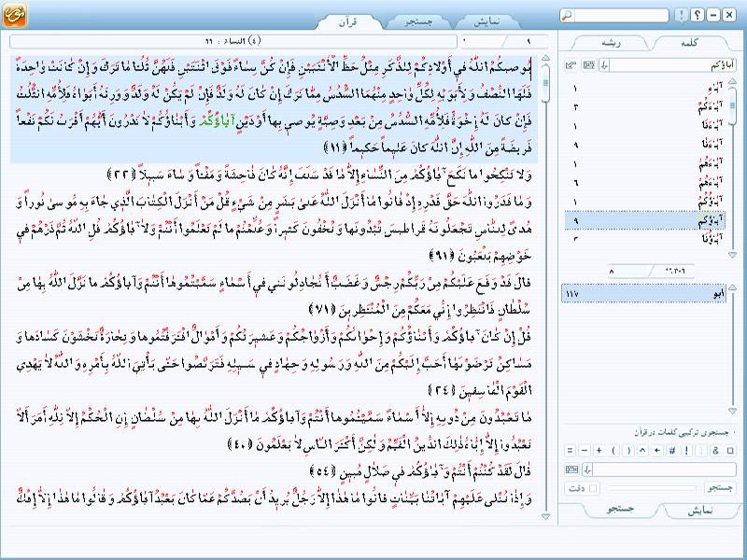Open the combined search field dropdown arrow
The height and width of the screenshot is (560, 747).
pos(587,469)
